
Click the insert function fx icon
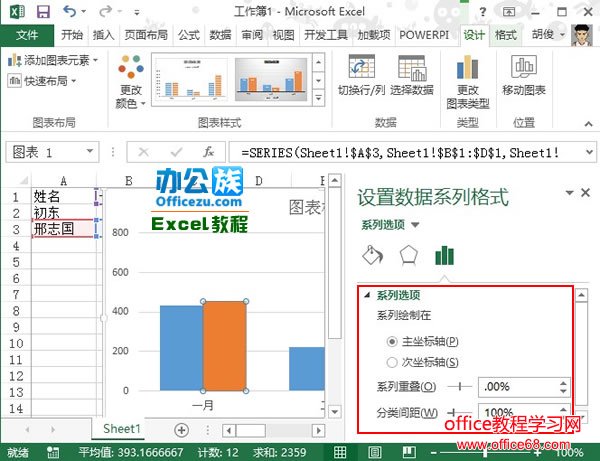point(209,152)
